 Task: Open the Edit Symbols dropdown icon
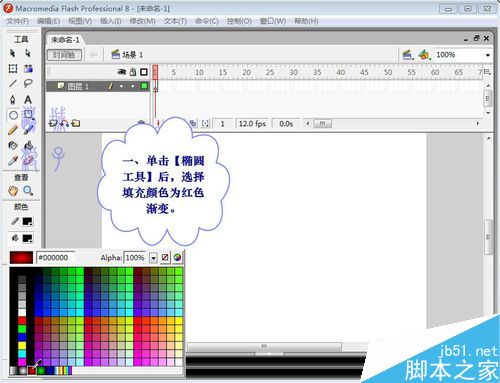424,55
